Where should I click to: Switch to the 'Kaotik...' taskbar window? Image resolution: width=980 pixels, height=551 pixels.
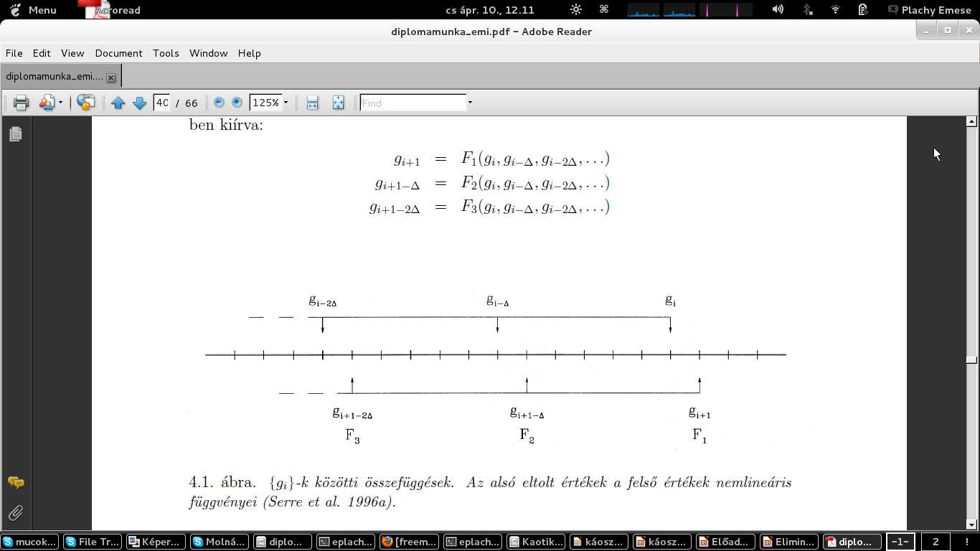(x=536, y=542)
